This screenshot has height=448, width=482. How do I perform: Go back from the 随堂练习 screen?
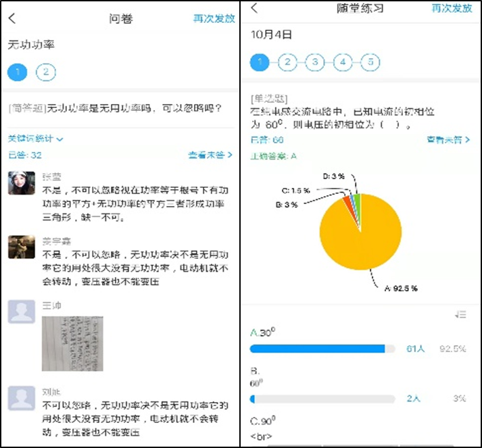254,7
